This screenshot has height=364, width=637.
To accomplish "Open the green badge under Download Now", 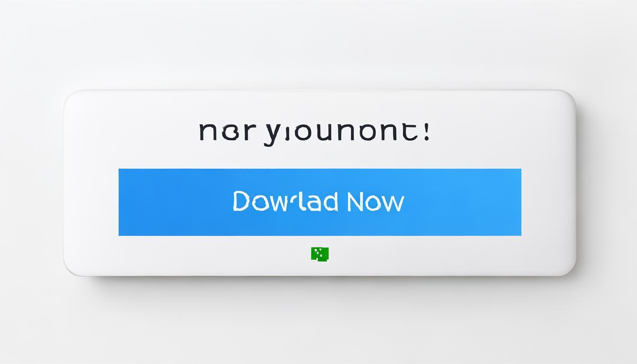I will pyautogui.click(x=320, y=254).
